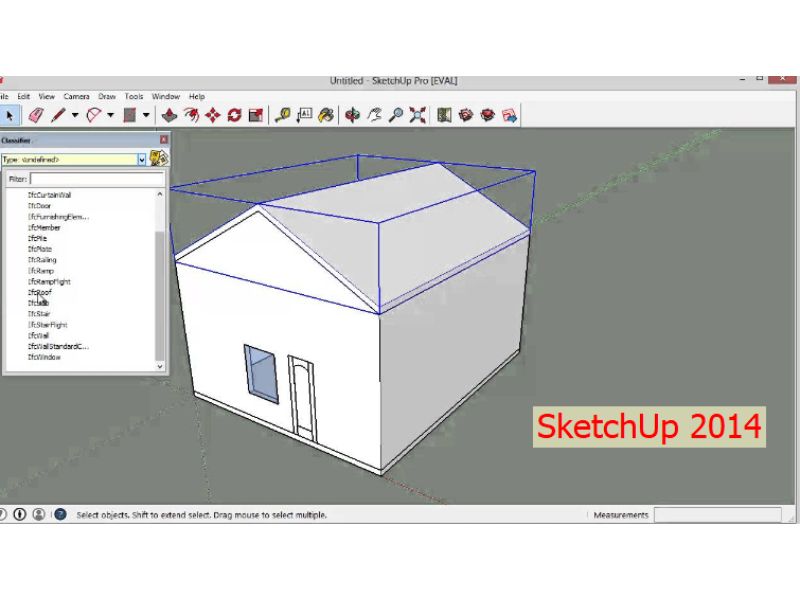Click the Classifier list scroll down arrow
Image resolution: width=800 pixels, height=600 pixels.
pos(160,367)
